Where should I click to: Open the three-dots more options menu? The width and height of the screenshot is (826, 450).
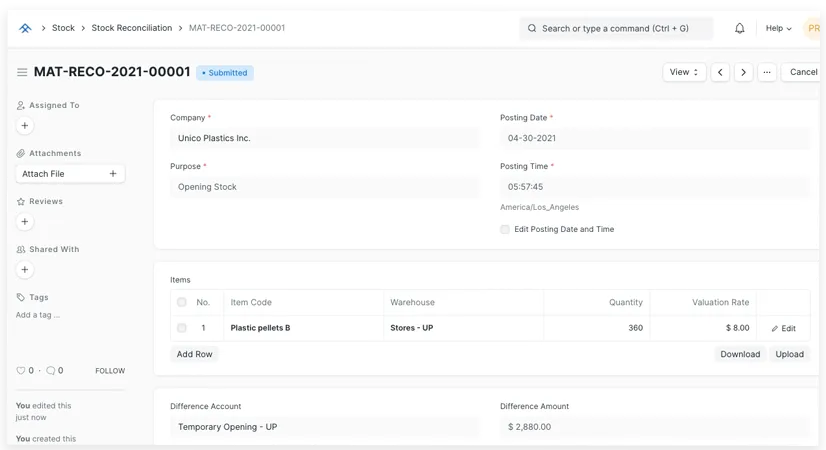point(767,72)
